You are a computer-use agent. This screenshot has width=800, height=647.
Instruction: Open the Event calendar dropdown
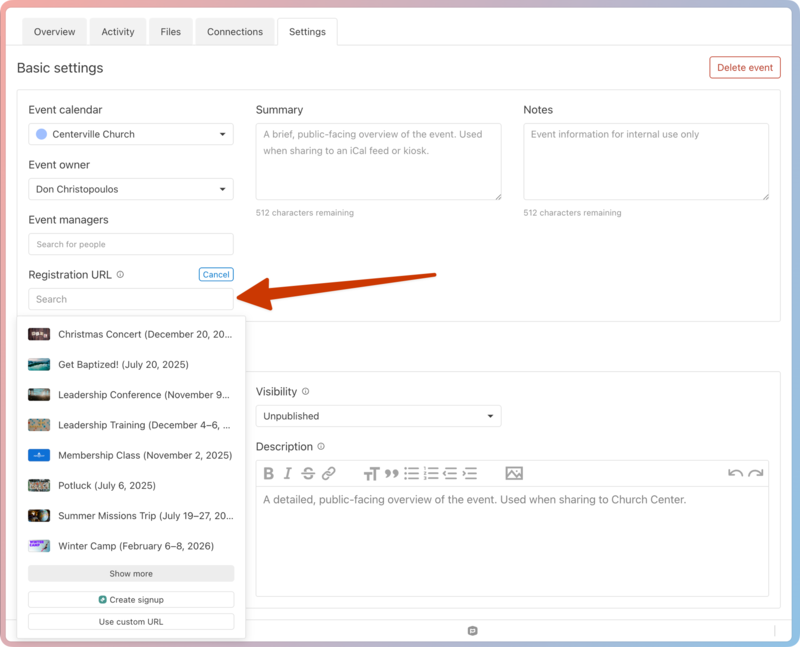[x=130, y=134]
